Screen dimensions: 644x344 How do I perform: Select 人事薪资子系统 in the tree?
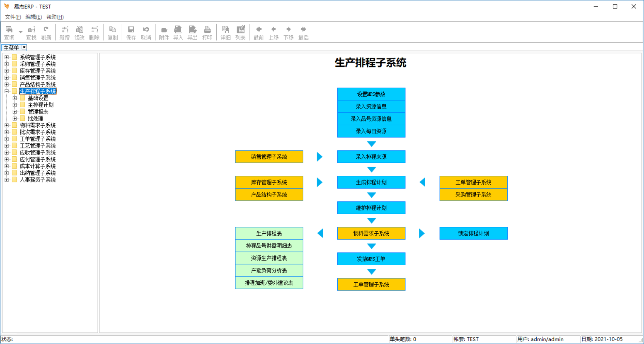pyautogui.click(x=37, y=180)
